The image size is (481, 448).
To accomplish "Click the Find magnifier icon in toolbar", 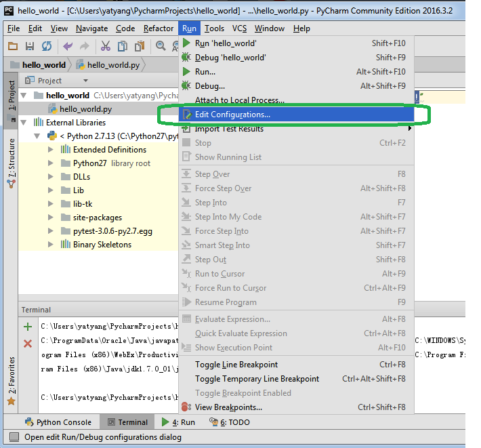I will point(161,46).
